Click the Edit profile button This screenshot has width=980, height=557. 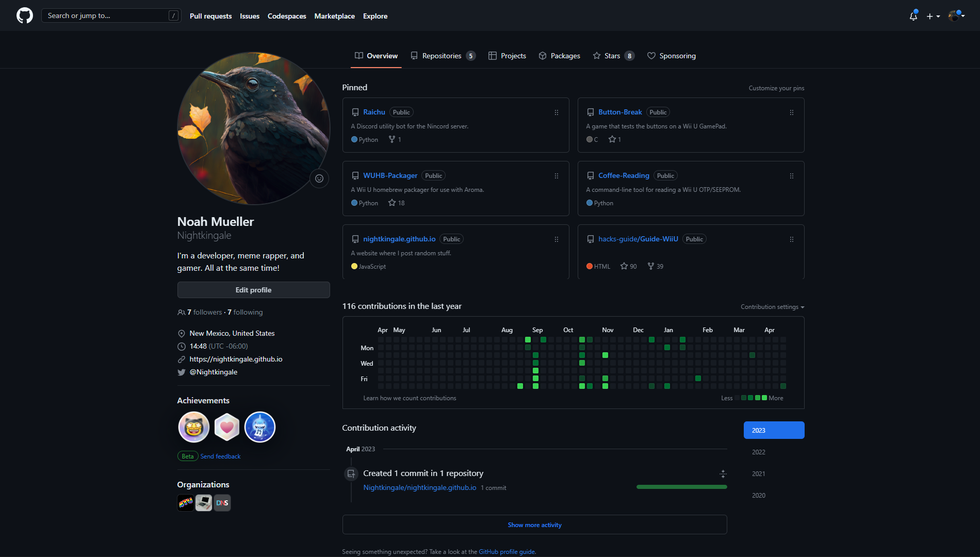pyautogui.click(x=253, y=290)
